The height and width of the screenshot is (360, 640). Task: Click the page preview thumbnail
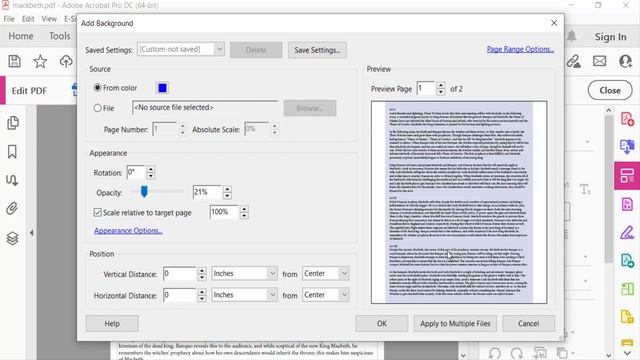coord(459,202)
